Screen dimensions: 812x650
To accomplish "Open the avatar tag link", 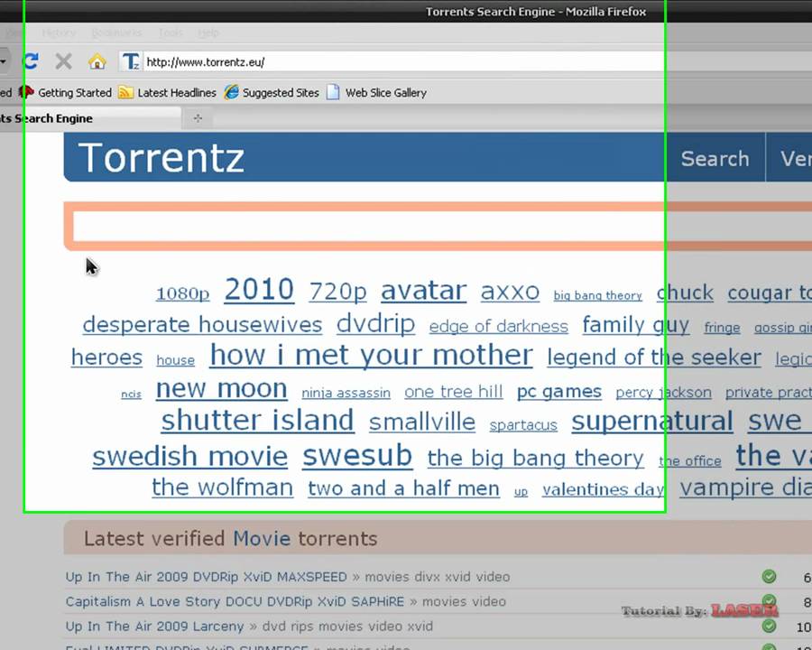I will (424, 291).
